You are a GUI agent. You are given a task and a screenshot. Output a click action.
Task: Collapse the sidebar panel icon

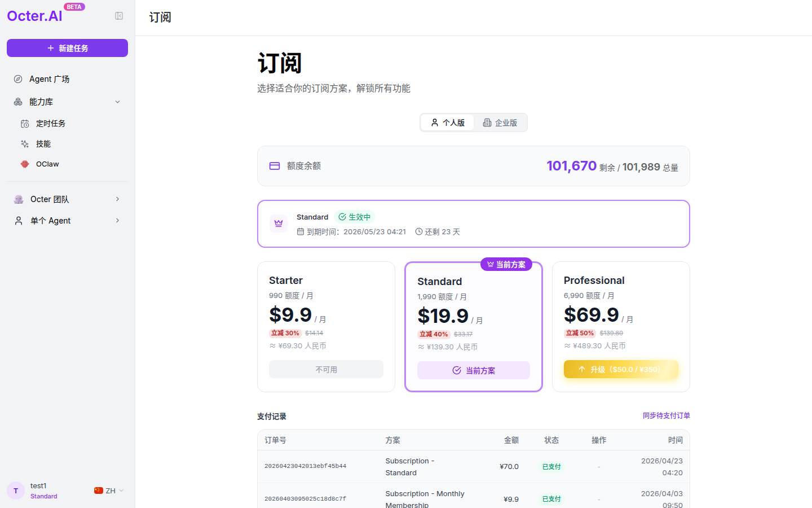pyautogui.click(x=119, y=16)
